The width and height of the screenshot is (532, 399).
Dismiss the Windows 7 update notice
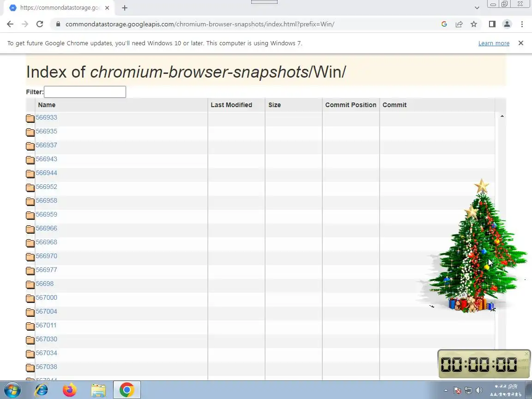pos(521,43)
